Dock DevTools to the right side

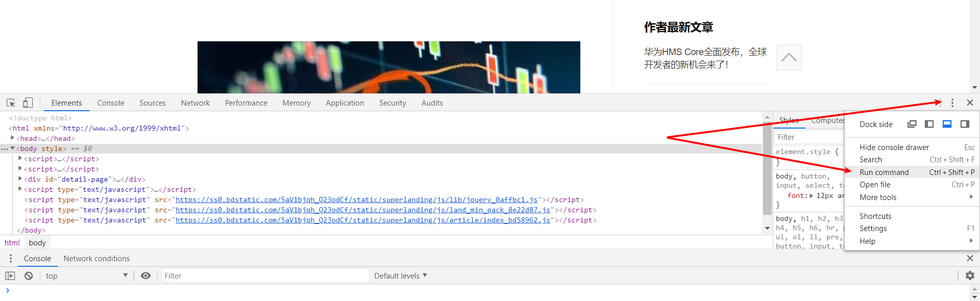tap(965, 124)
